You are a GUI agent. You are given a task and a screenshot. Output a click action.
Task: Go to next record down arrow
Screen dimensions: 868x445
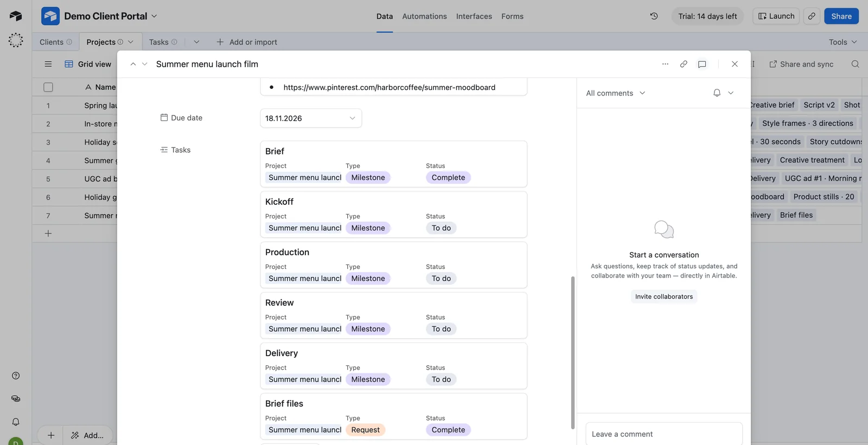point(144,64)
